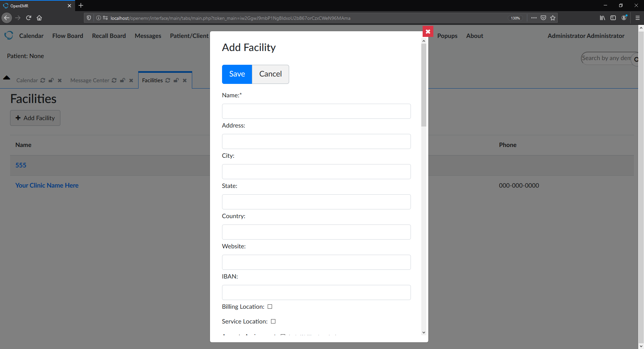
Task: Close the Message Center tab
Action: coord(131,80)
